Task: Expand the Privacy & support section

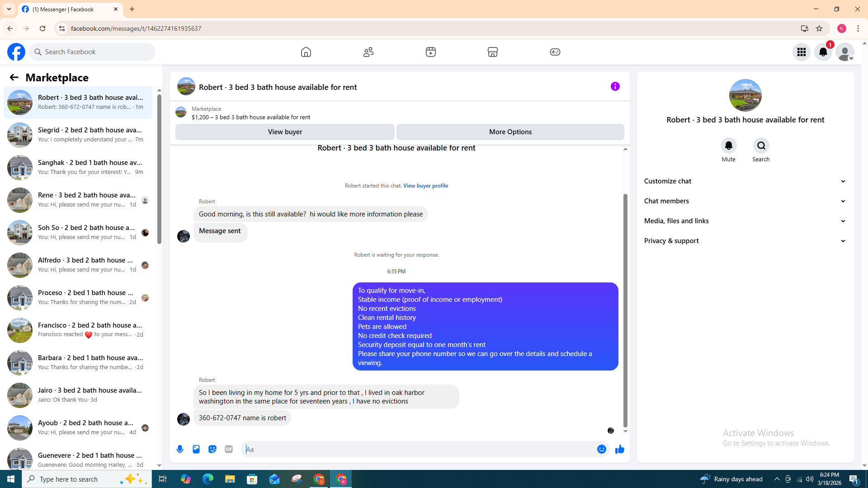Action: point(745,241)
